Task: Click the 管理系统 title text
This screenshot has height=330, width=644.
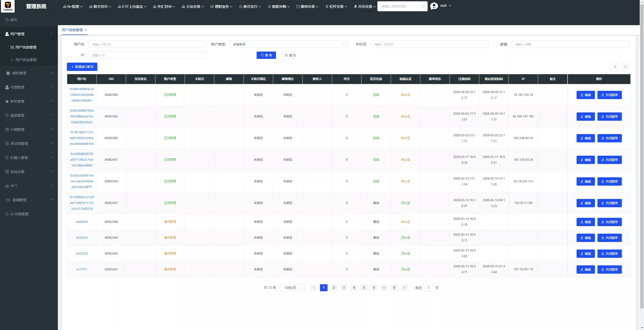Action: pyautogui.click(x=36, y=6)
